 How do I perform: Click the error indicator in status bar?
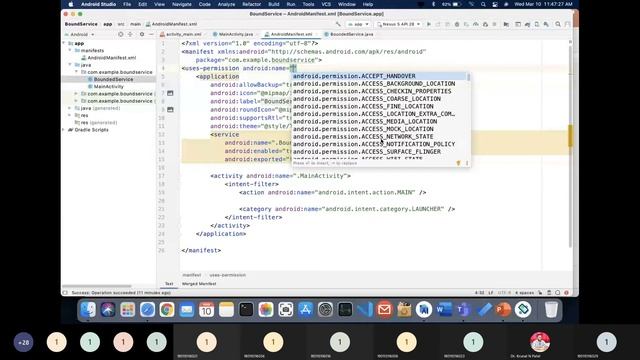click(566, 293)
